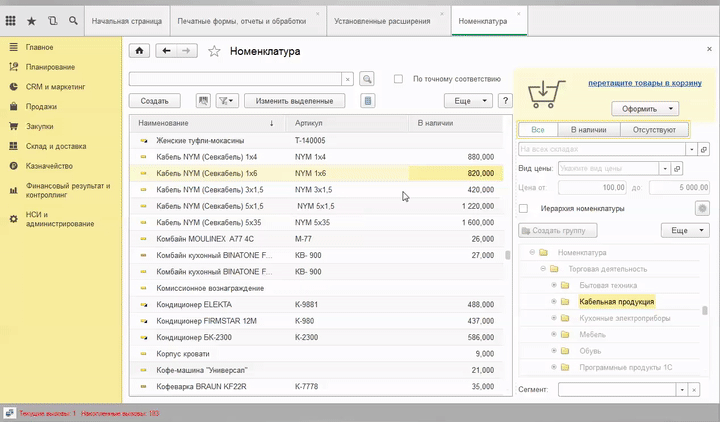
Task: Open price type selection form icon
Action: (677, 169)
